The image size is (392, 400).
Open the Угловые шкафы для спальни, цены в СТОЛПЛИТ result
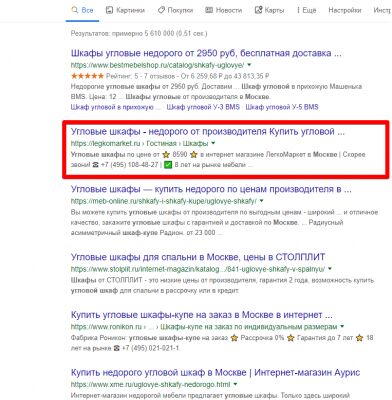198,257
